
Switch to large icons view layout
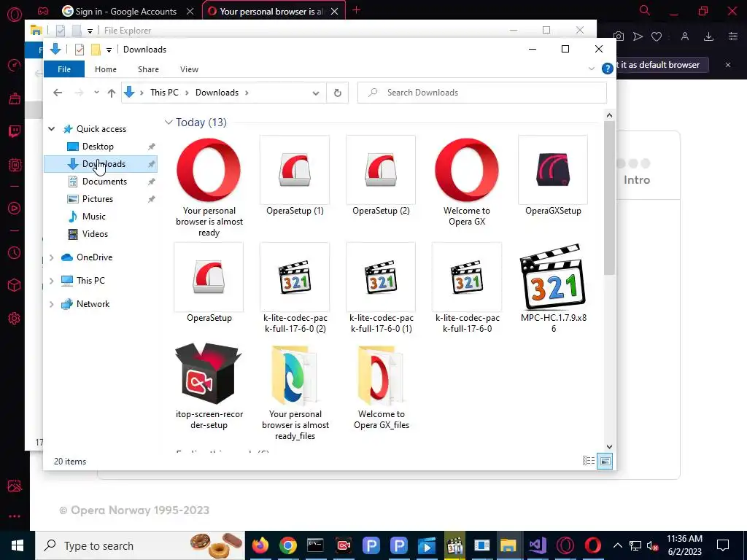(x=605, y=461)
